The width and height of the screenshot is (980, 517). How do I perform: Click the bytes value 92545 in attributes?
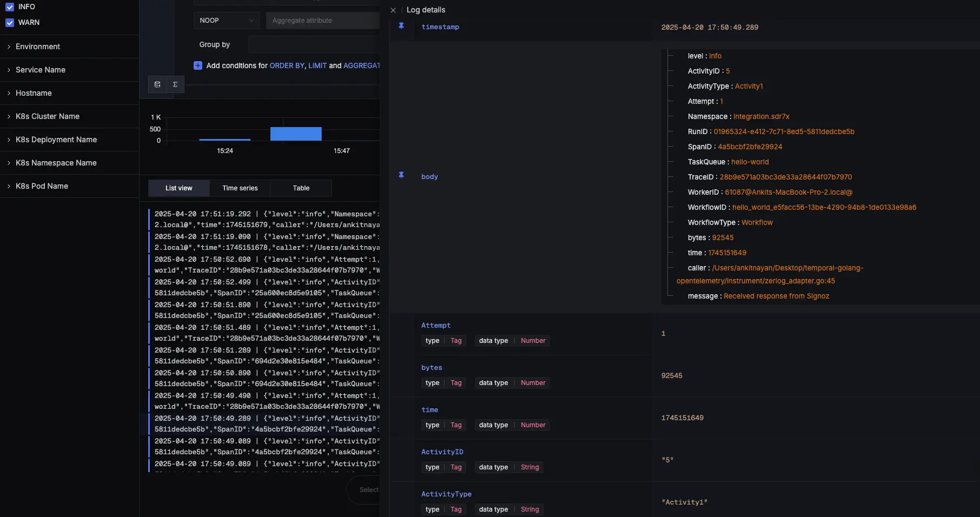click(x=672, y=376)
